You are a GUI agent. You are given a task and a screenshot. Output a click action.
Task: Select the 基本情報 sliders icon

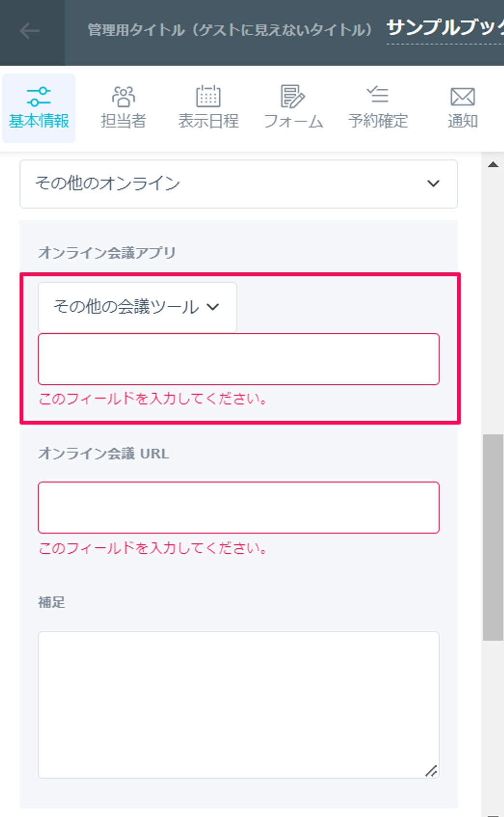(x=39, y=96)
